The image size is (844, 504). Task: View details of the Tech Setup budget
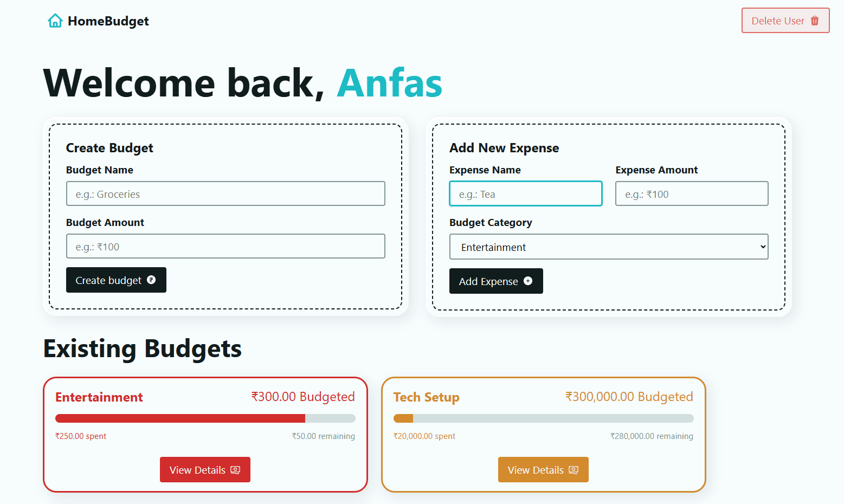[543, 469]
